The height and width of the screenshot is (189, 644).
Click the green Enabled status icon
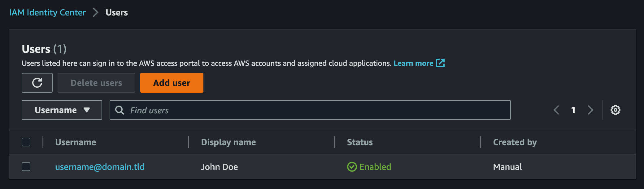(x=352, y=167)
